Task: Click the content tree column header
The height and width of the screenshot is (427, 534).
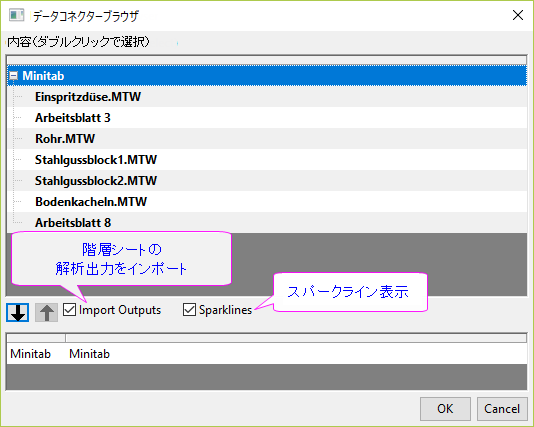Action: [267, 60]
